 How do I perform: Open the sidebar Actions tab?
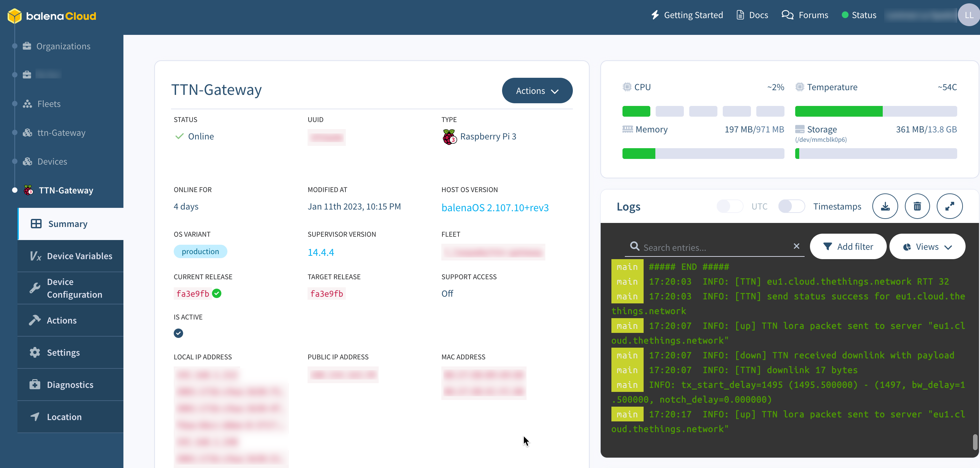(x=71, y=320)
